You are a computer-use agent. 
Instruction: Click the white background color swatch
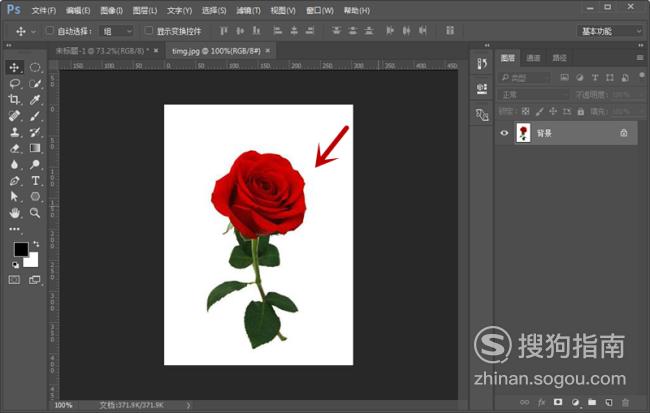33,261
